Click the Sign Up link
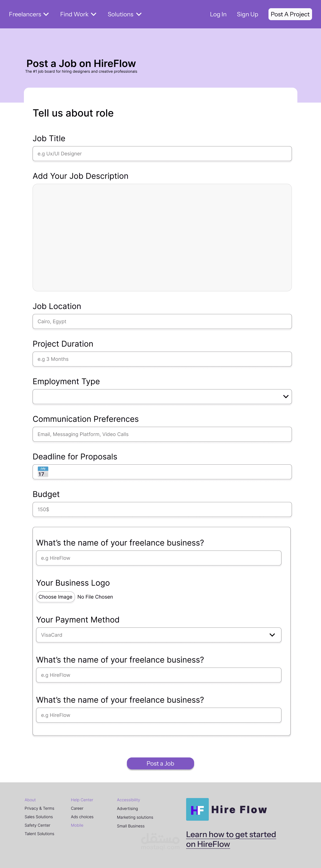Image resolution: width=321 pixels, height=868 pixels. coord(247,14)
